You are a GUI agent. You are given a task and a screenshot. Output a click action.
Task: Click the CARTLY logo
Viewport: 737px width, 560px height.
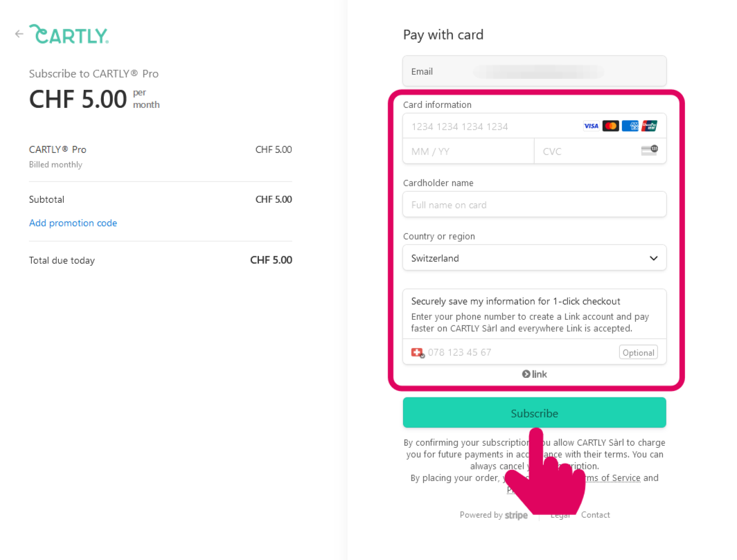(69, 35)
